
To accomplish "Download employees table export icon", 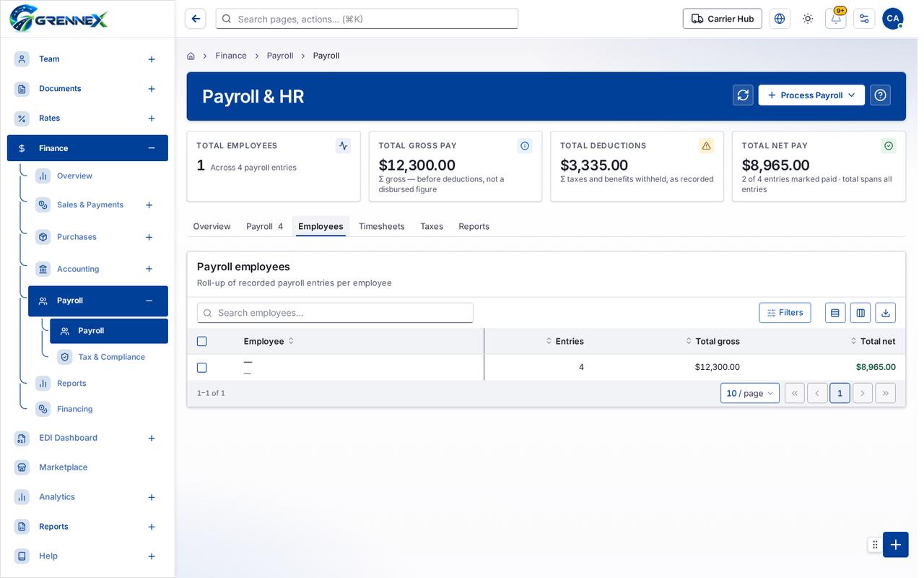I will 886,313.
